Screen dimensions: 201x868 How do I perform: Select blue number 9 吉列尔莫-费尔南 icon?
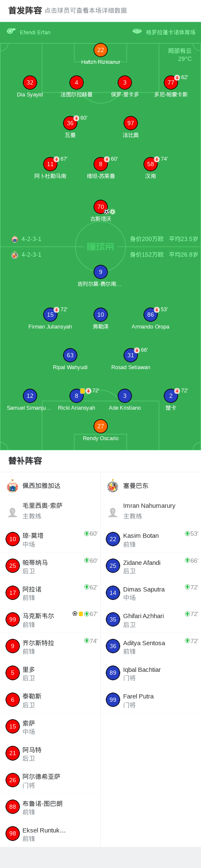coord(101,272)
